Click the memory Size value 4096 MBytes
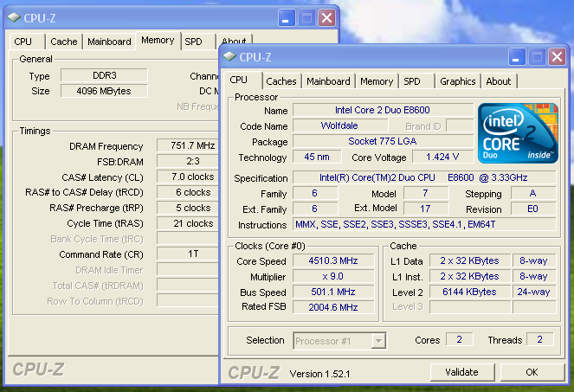The height and width of the screenshot is (392, 574). tap(105, 91)
